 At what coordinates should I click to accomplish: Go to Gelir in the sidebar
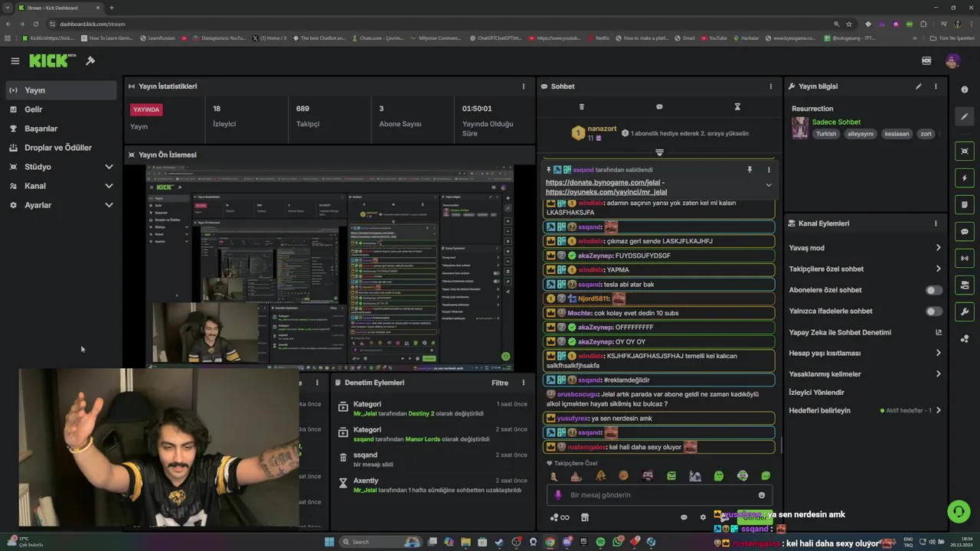tap(60, 109)
